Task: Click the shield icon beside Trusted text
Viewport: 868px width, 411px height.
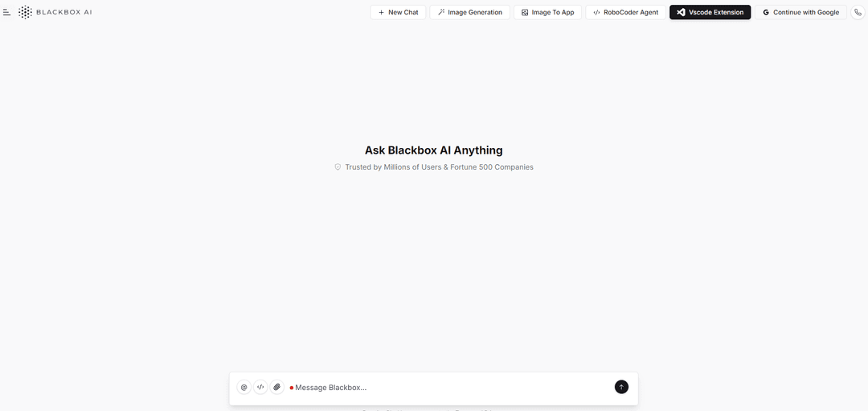Action: [338, 166]
